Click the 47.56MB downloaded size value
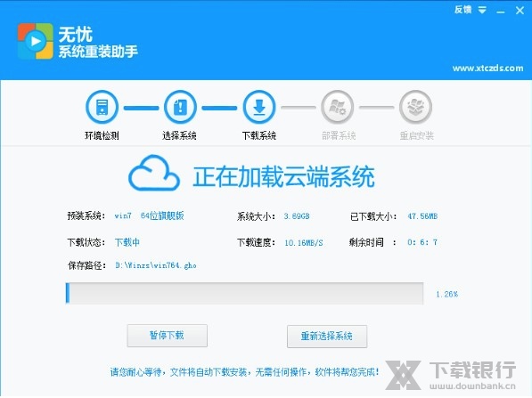532x398 pixels. click(x=422, y=216)
